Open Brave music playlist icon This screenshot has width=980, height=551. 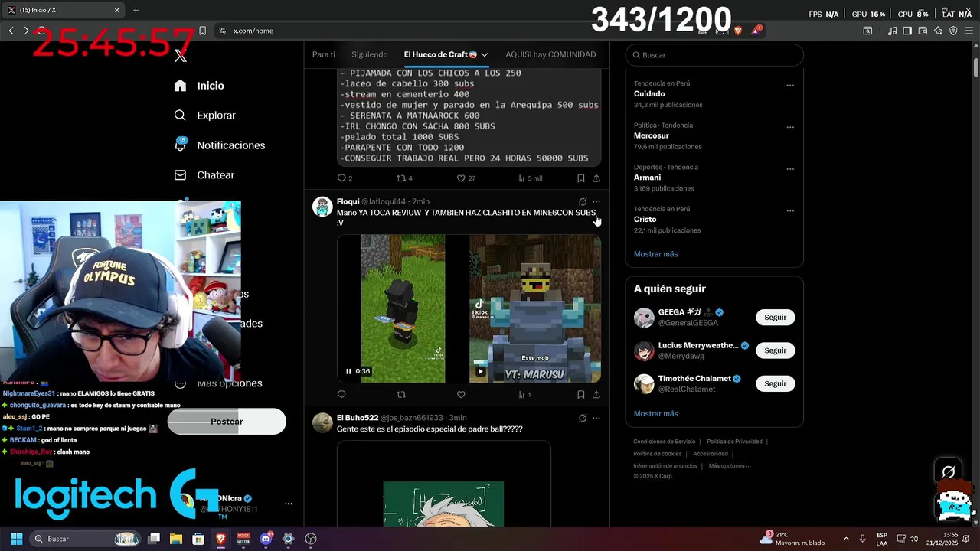pos(892,31)
